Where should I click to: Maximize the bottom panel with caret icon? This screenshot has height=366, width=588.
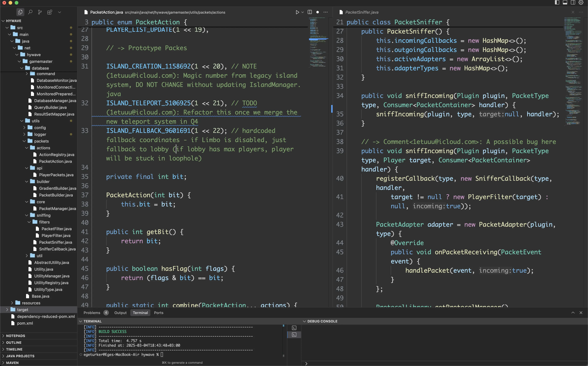click(573, 313)
